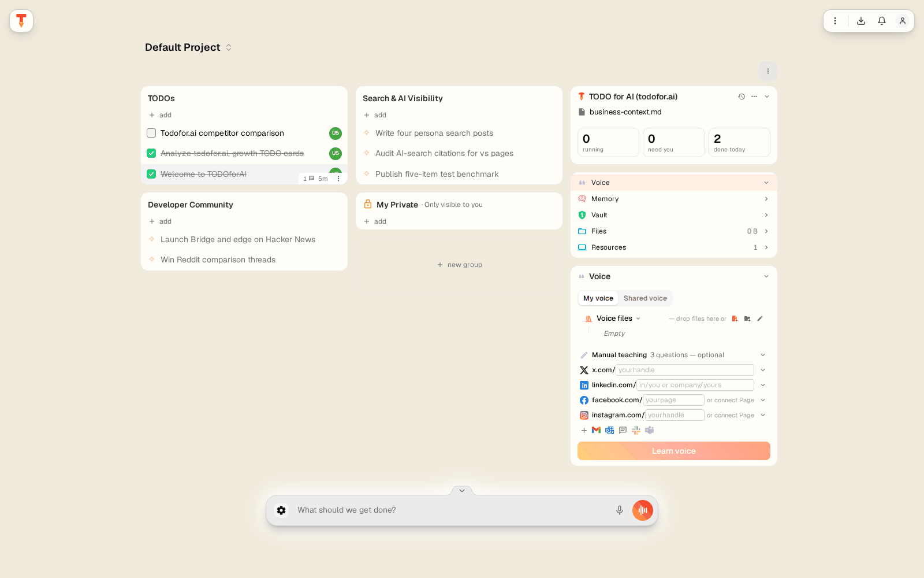This screenshot has width=924, height=578.
Task: Open the Voice files dropdown
Action: click(x=619, y=318)
